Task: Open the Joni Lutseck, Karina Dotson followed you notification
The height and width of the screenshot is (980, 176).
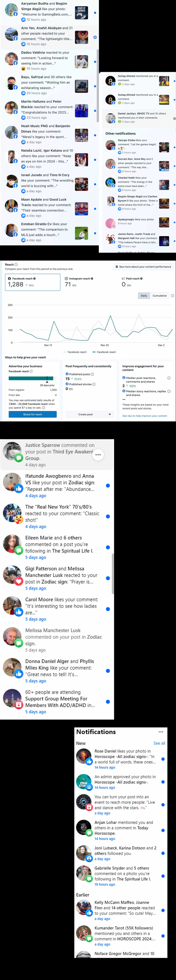Action: point(121,853)
